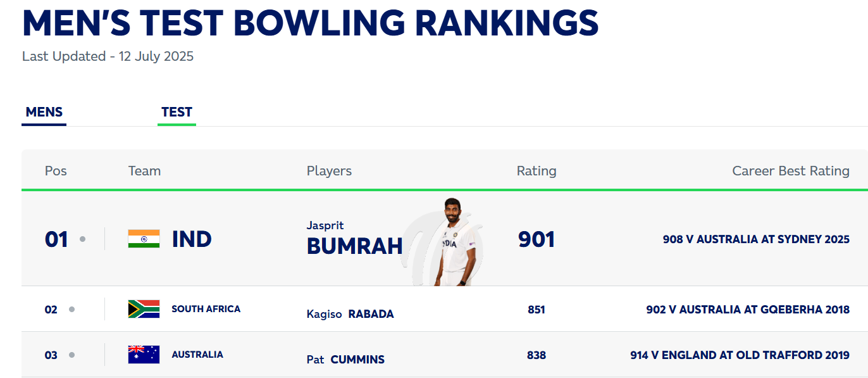
Task: Click the SOUTH AFRICA team name
Action: pos(206,309)
